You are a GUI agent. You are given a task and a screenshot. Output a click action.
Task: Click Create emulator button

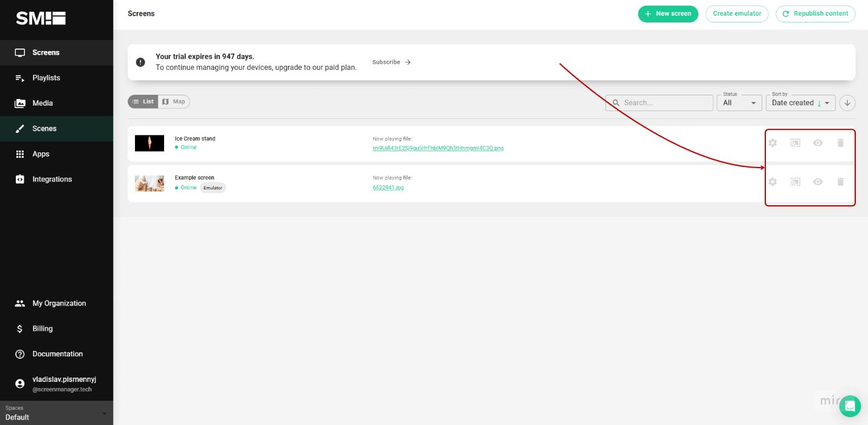[737, 14]
